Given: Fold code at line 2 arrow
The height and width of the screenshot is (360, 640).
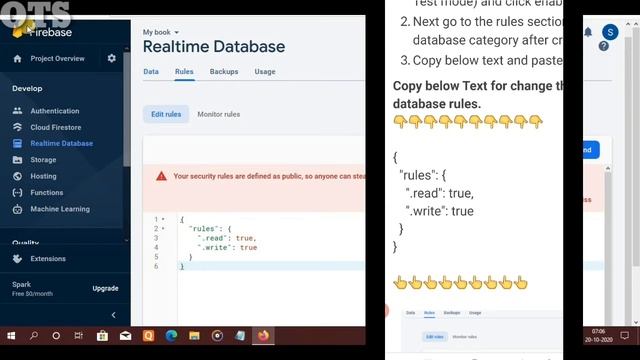Looking at the screenshot, I should (x=163, y=229).
